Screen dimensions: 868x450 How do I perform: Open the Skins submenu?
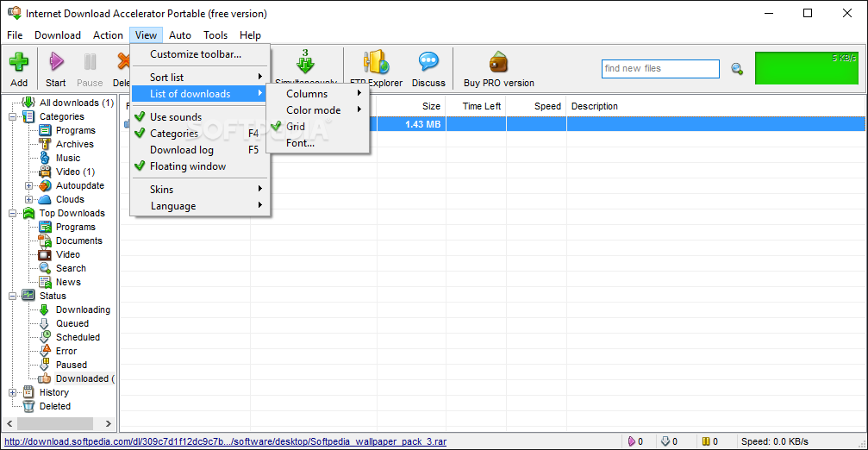click(x=200, y=190)
